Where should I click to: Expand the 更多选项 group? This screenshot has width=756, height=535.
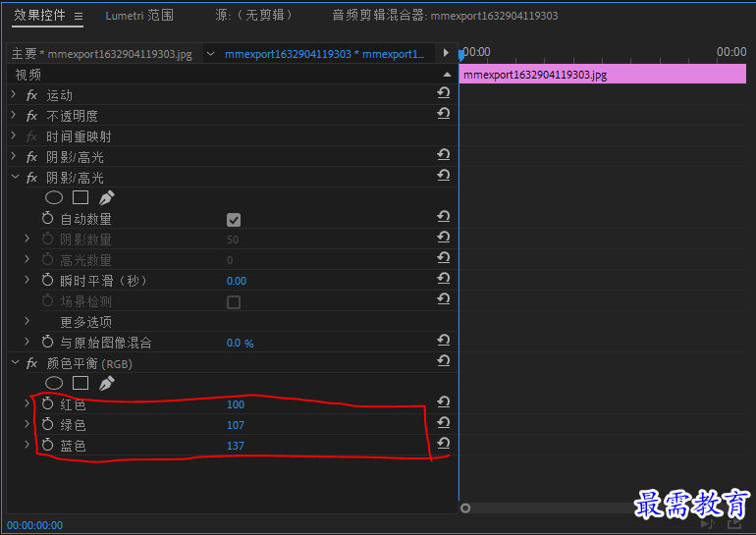pos(27,321)
